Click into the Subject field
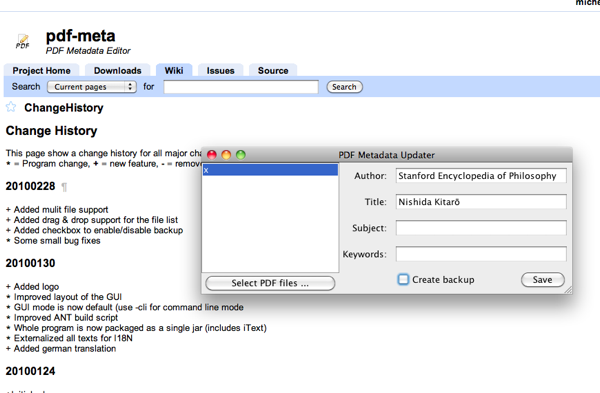Viewport: 600px width, 393px height. [481, 228]
